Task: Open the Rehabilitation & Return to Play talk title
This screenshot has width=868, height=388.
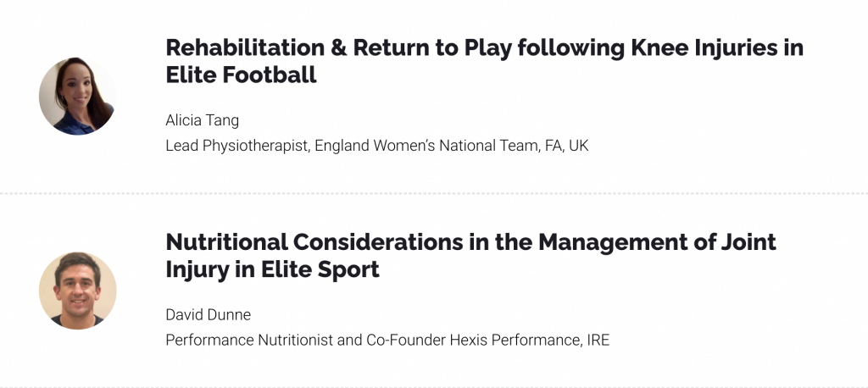Action: (x=484, y=61)
